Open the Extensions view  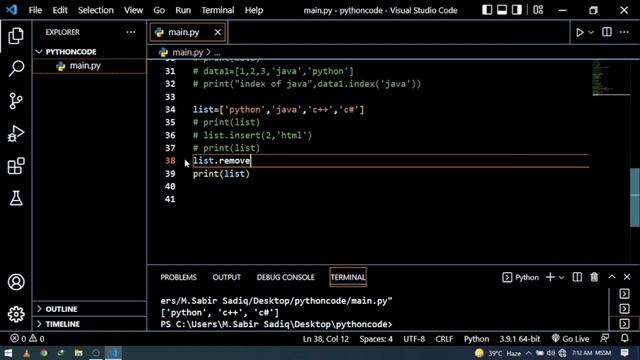pyautogui.click(x=16, y=166)
